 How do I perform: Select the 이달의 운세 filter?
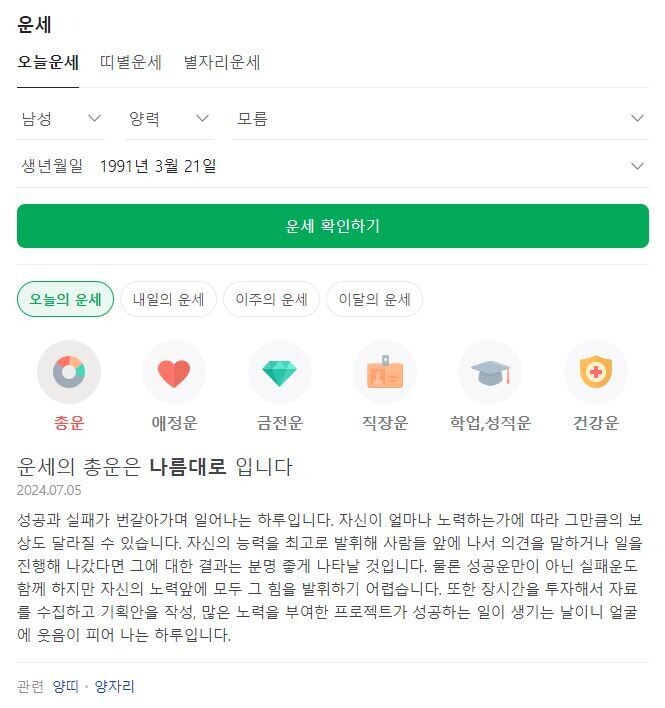click(x=374, y=299)
